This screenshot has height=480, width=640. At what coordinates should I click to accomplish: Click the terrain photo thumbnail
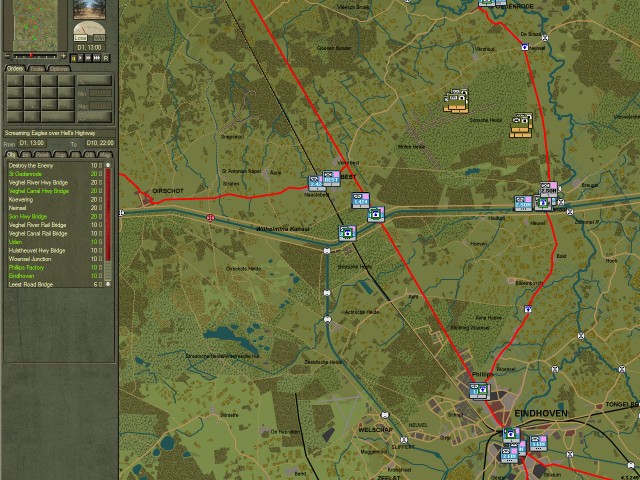89,9
